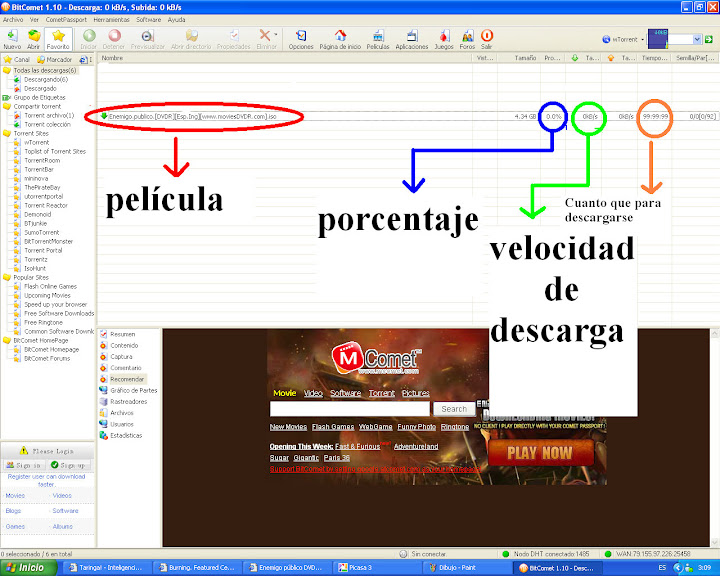Open TheRirateBay site entry

41,187
